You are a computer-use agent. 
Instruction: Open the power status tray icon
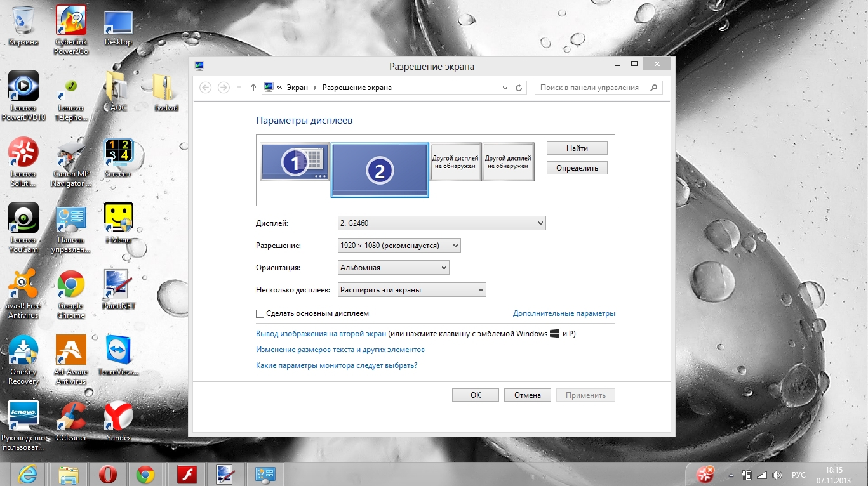[747, 475]
